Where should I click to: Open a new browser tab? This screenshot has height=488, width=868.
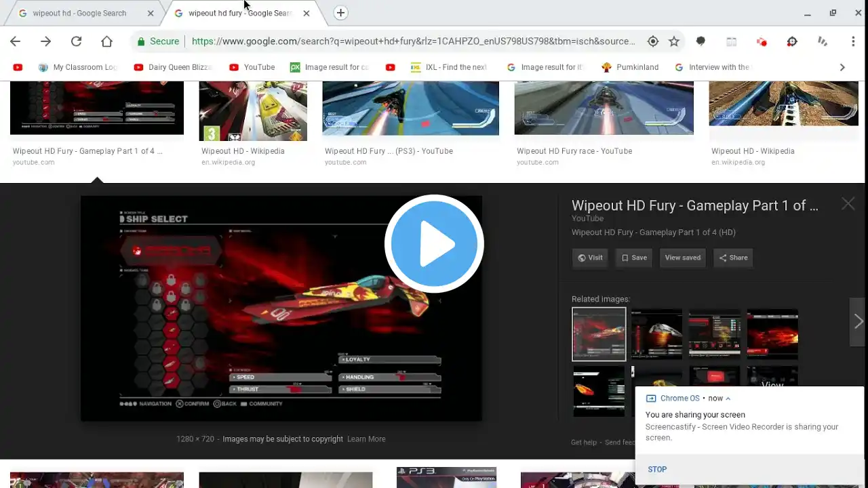tap(340, 13)
